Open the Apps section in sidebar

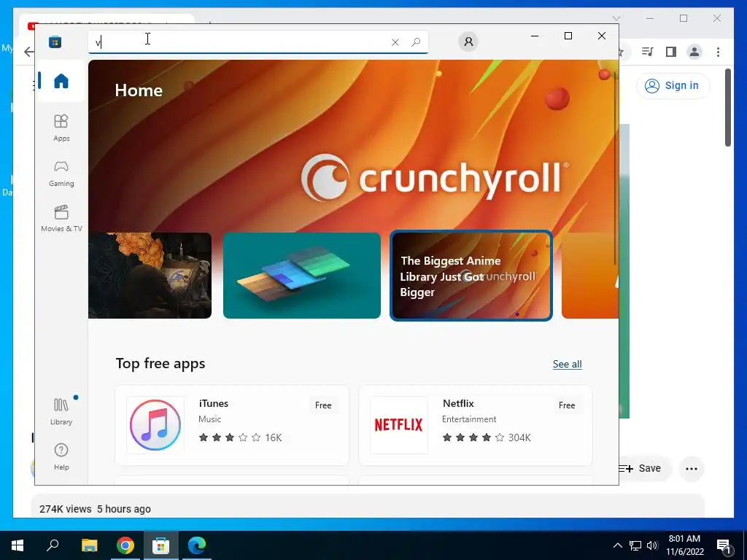point(61,128)
